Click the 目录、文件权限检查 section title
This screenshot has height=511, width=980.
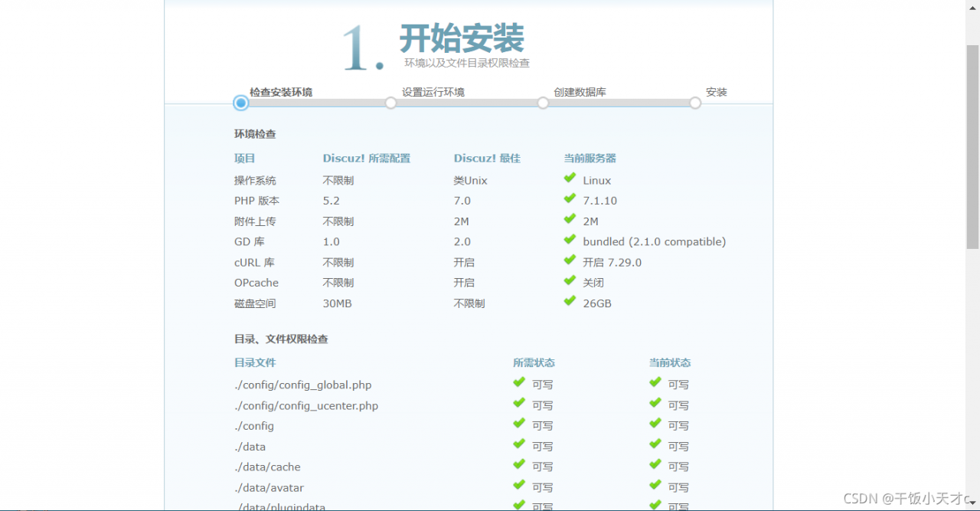[x=281, y=339]
